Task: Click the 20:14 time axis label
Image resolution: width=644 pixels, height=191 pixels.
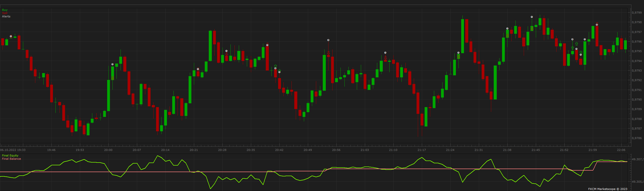Action: click(165, 150)
